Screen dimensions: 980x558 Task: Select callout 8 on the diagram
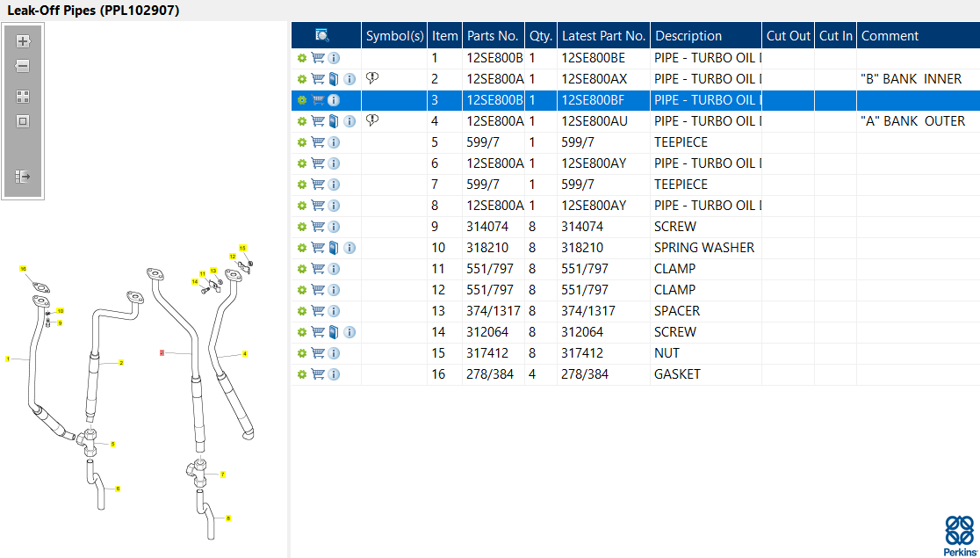point(228,518)
